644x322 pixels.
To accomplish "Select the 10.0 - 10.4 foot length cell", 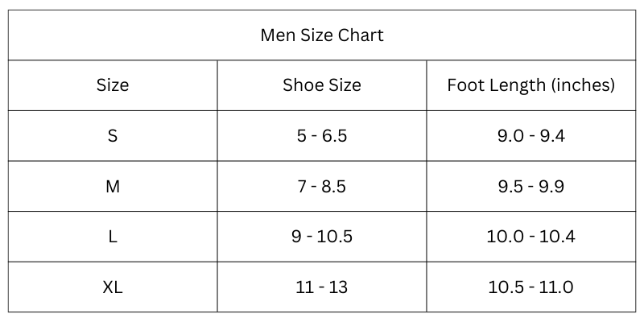I will click(531, 237).
